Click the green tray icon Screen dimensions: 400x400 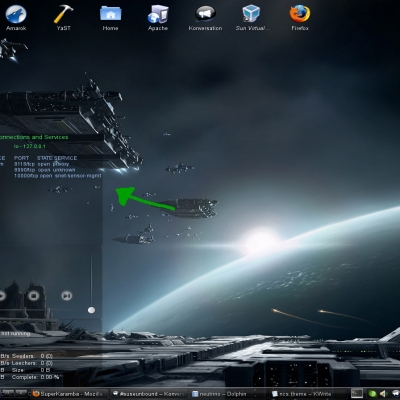point(373,394)
